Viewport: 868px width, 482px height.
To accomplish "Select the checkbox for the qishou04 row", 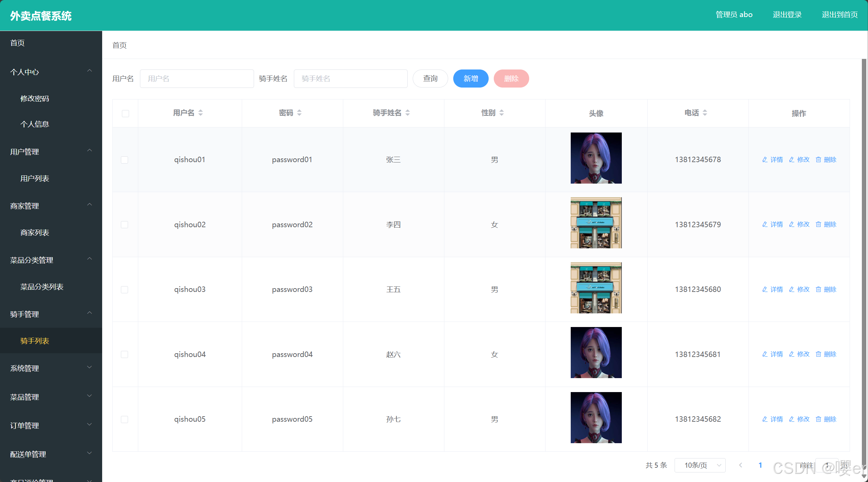I will click(x=125, y=354).
